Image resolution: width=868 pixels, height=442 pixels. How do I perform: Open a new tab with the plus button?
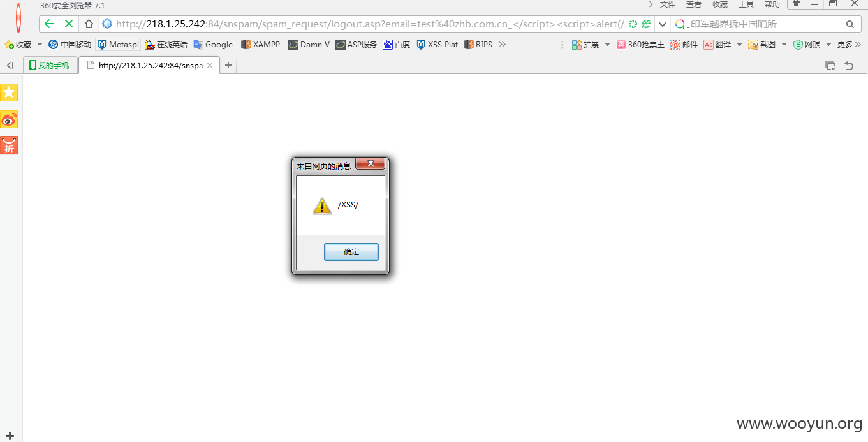(228, 65)
